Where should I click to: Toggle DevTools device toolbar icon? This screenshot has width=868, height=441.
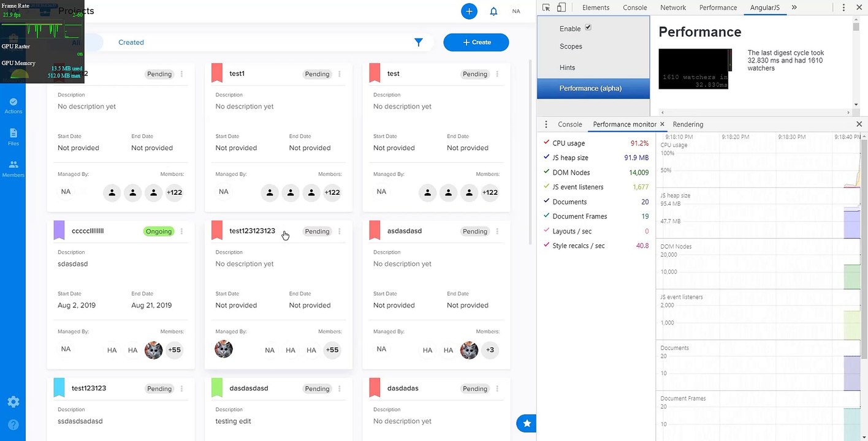(x=561, y=7)
